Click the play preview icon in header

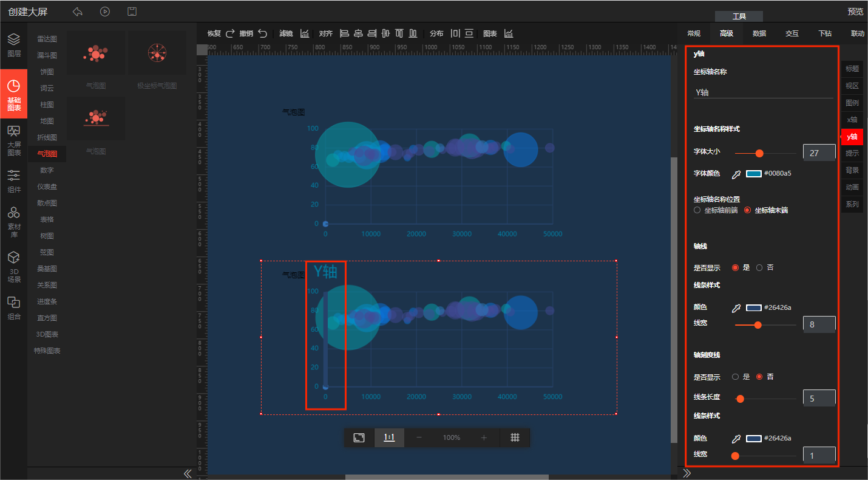click(x=105, y=12)
